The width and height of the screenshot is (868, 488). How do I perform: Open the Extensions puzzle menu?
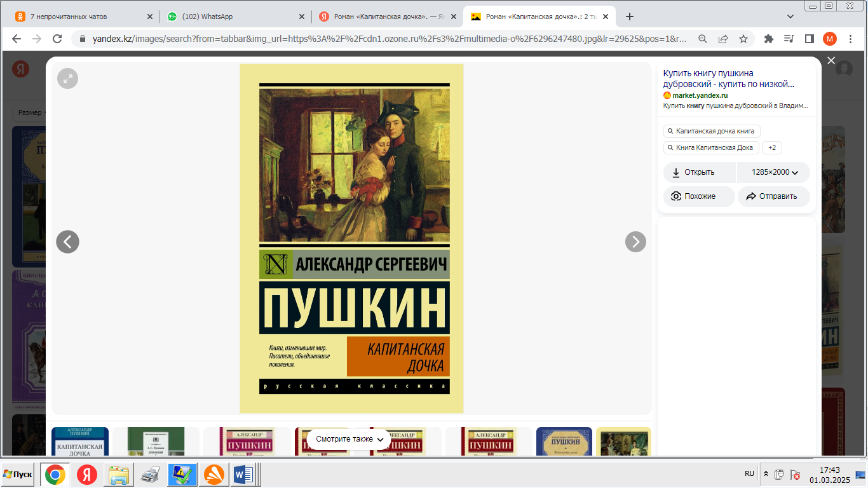coord(769,39)
